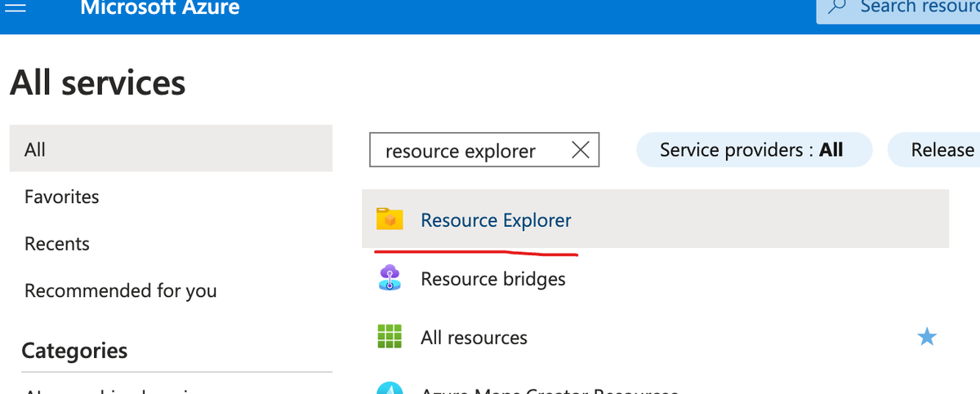
Task: Select Recents in the sidebar
Action: coord(57,244)
